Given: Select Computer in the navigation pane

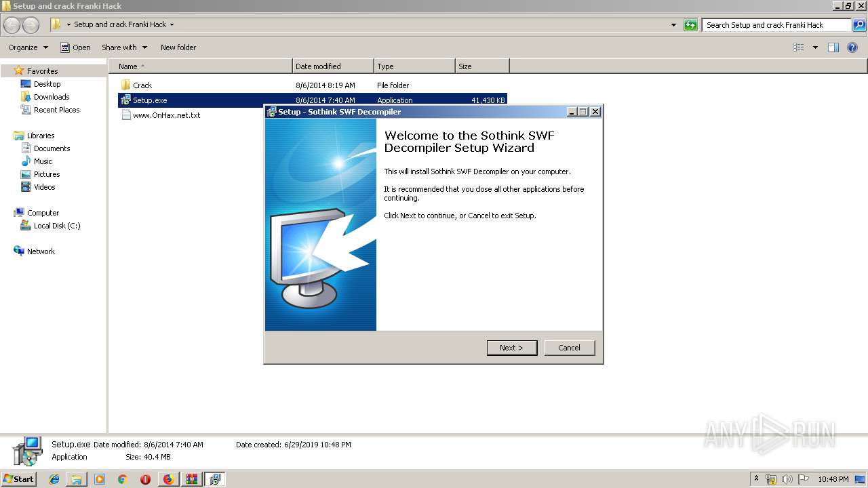Looking at the screenshot, I should pyautogui.click(x=43, y=213).
